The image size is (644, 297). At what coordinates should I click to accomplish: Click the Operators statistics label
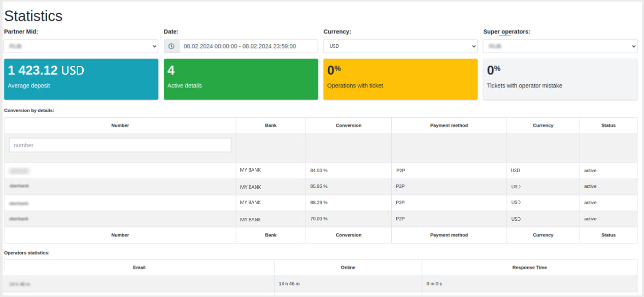(27, 252)
